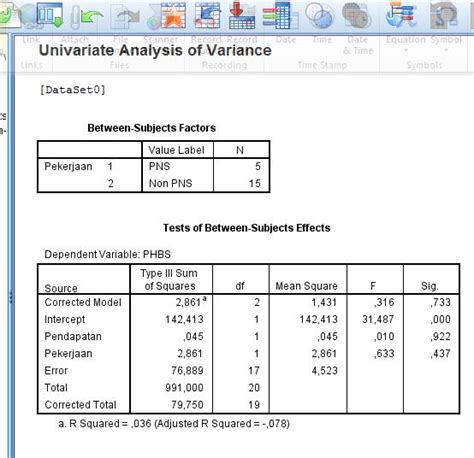Click Pekerjaan row label in effects table
The image size is (474, 458).
[68, 353]
